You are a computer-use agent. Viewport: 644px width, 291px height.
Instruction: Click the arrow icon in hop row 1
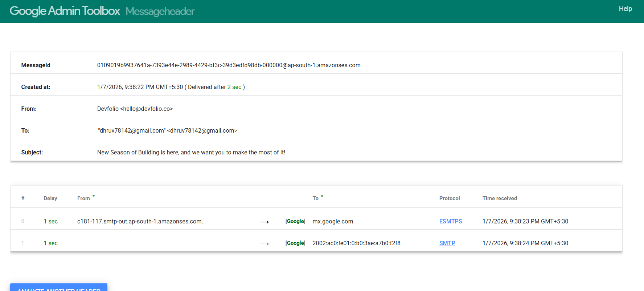(264, 243)
